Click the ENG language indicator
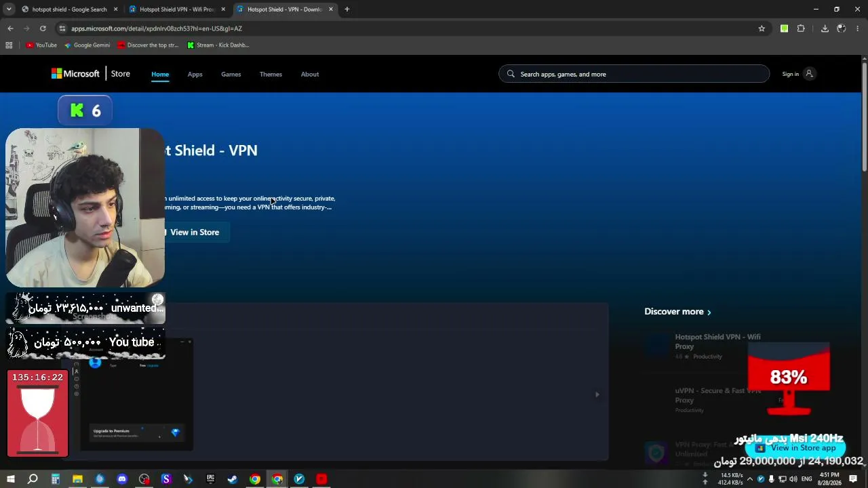868x488 pixels. coord(807,479)
